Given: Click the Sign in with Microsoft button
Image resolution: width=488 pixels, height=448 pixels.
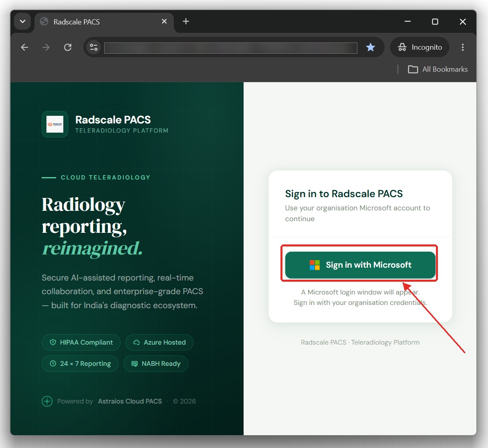Looking at the screenshot, I should (360, 265).
